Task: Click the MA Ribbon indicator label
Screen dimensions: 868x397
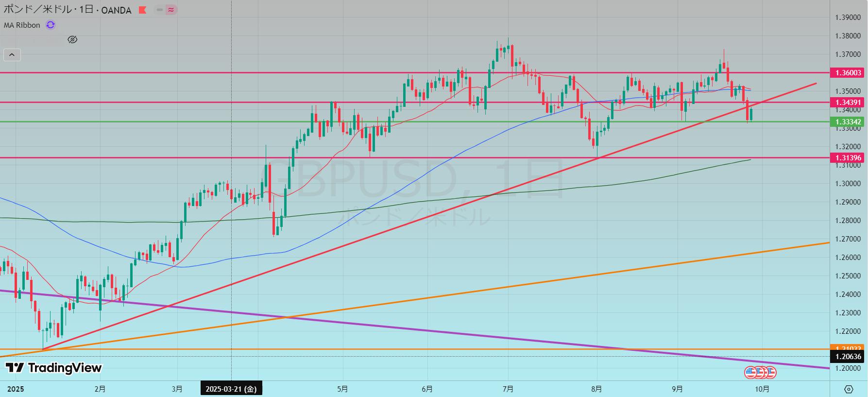Action: [x=22, y=25]
